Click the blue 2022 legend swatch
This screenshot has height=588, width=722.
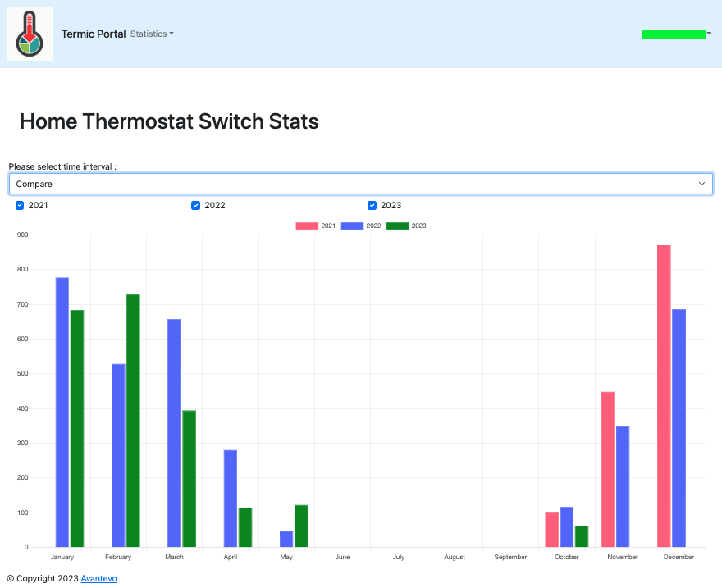coord(352,226)
